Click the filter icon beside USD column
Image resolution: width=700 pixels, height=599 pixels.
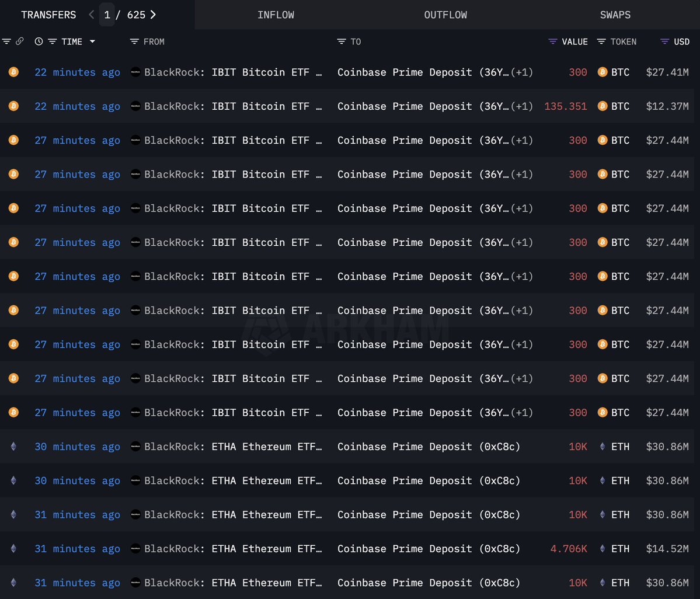(664, 41)
